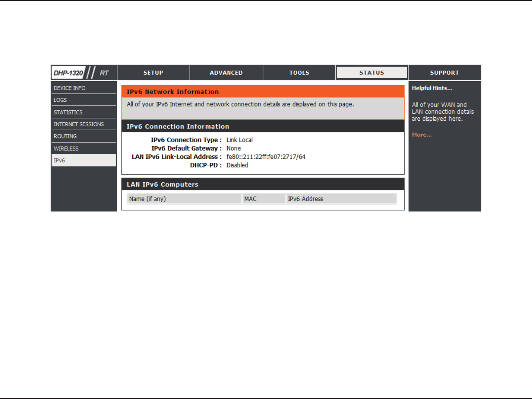Select the fe80::211:22ff:fe07:2717/64 address
This screenshot has width=532, height=399.
click(x=266, y=157)
